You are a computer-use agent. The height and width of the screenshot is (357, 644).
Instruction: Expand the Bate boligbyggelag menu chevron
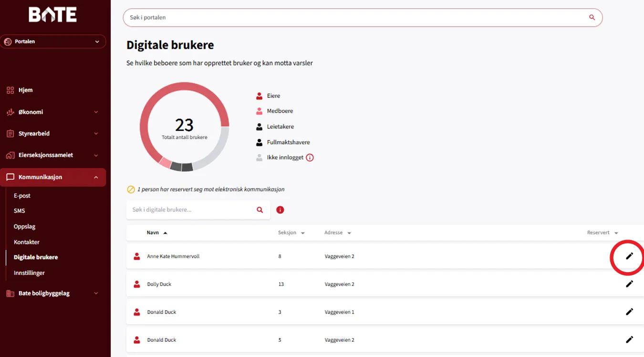[x=96, y=294]
